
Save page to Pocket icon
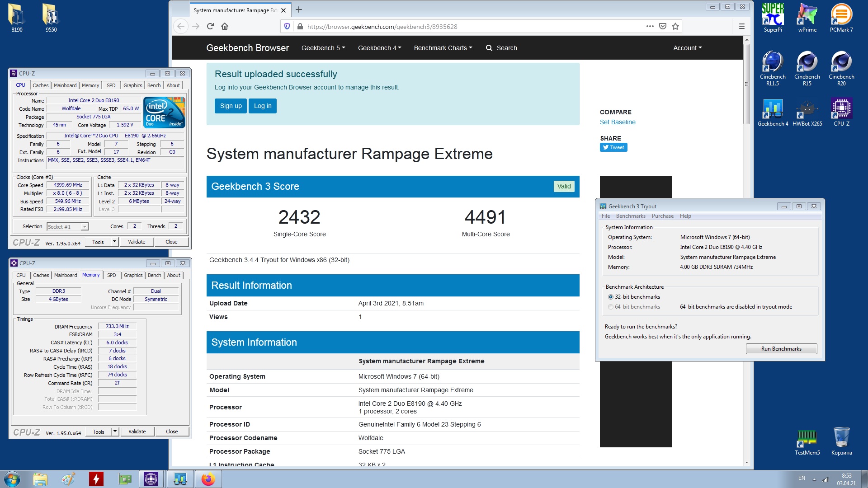coord(663,26)
